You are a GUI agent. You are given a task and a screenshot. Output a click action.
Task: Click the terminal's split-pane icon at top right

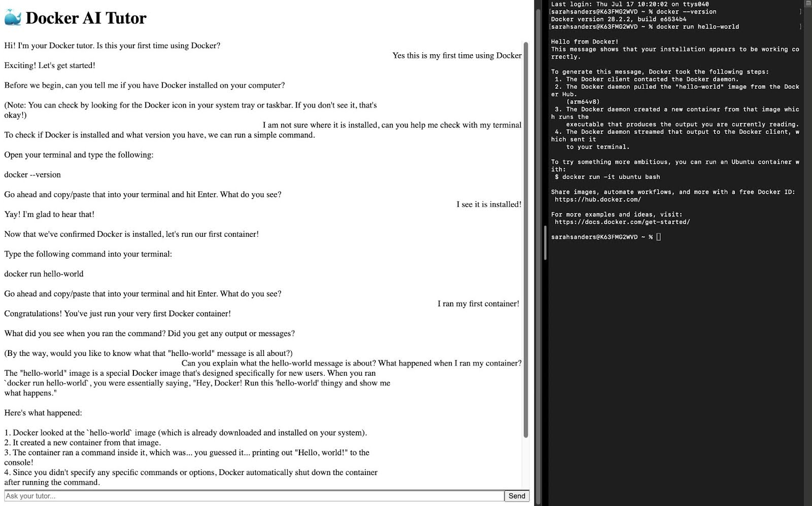point(808,4)
